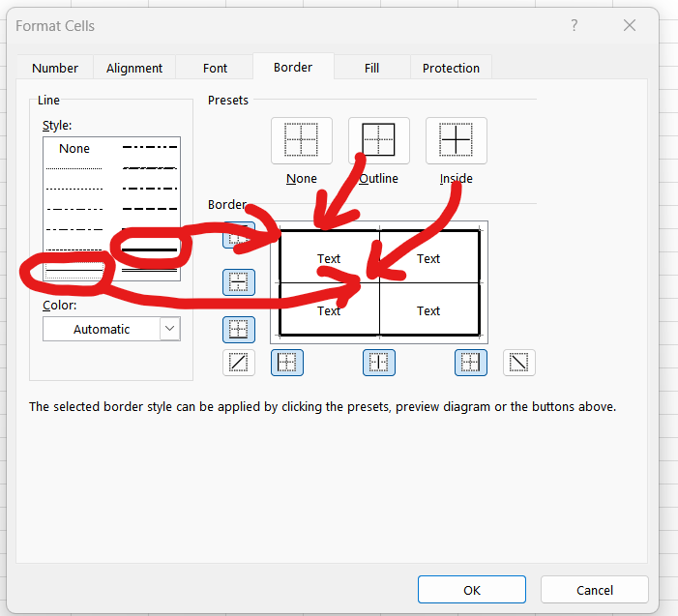
Task: Apply the None border preset
Action: point(302,140)
